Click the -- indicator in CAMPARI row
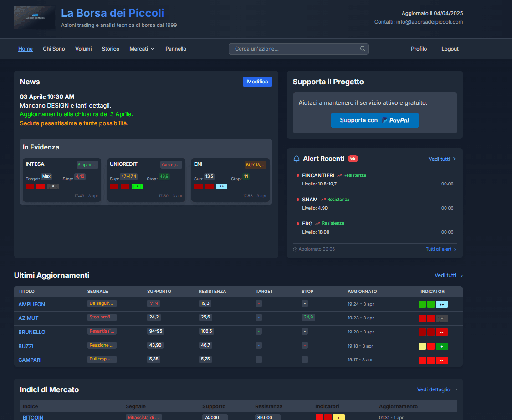This screenshot has height=420, width=512. [442, 360]
